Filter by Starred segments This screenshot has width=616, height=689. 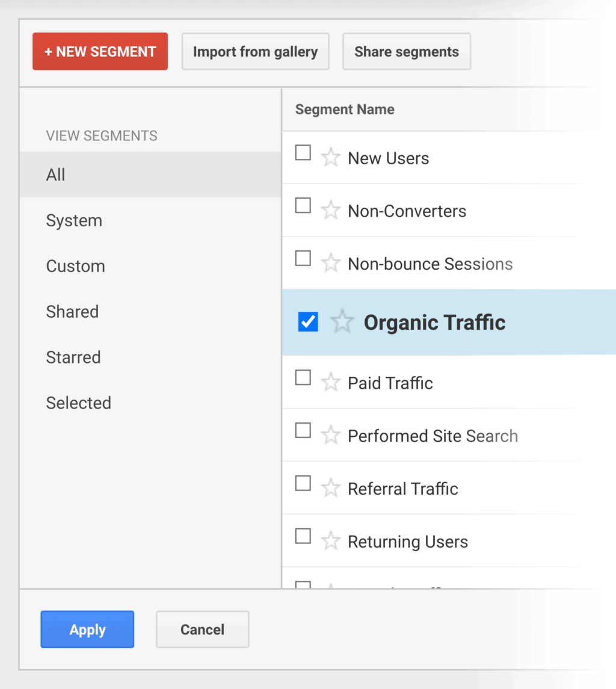tap(73, 357)
